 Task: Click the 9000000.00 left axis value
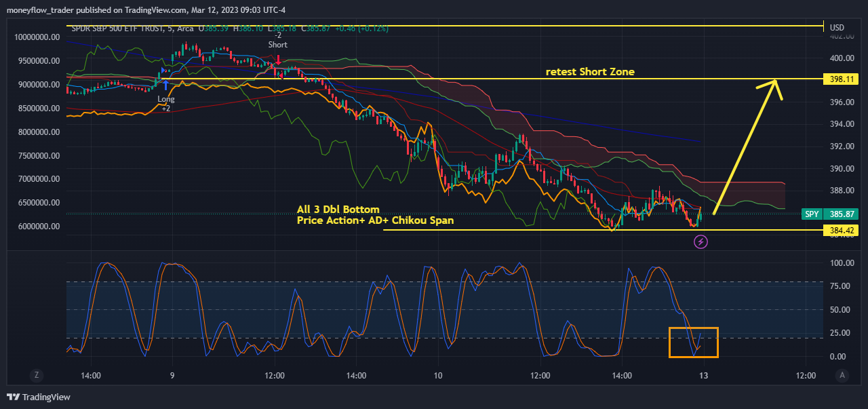(x=40, y=84)
